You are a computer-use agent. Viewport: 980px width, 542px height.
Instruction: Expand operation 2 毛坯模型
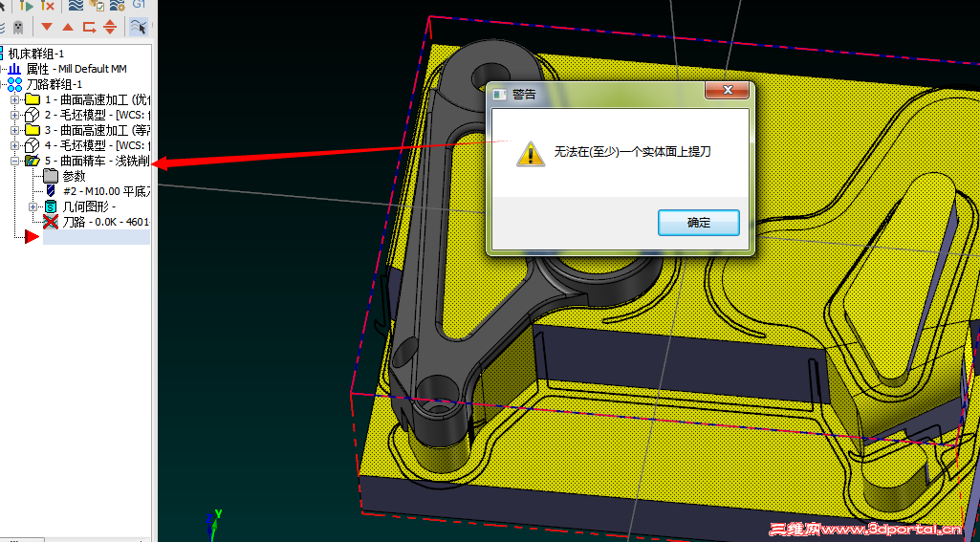pyautogui.click(x=15, y=115)
